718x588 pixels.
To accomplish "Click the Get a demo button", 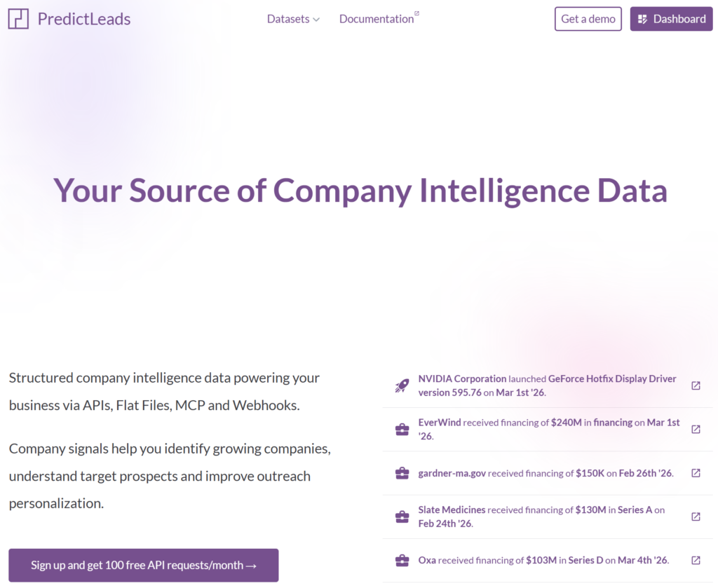I will (588, 19).
